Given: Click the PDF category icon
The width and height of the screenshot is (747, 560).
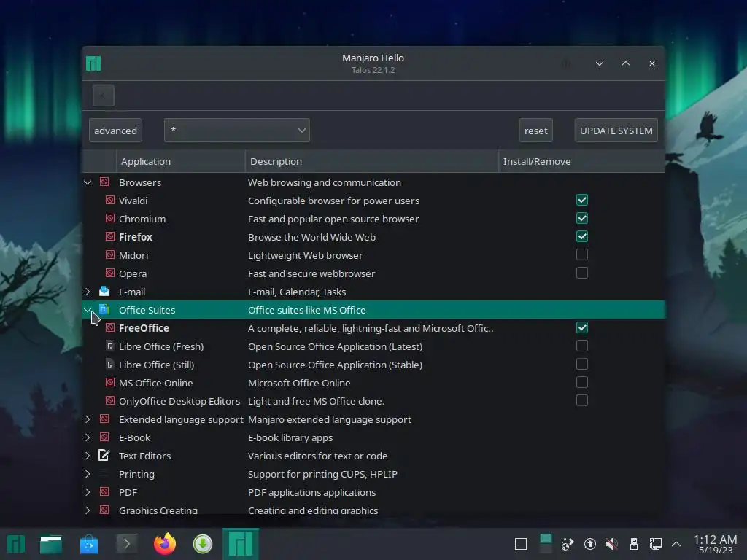Looking at the screenshot, I should click(104, 492).
